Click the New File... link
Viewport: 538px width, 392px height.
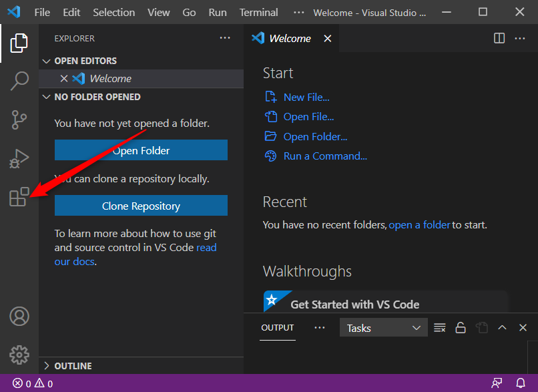click(x=306, y=97)
